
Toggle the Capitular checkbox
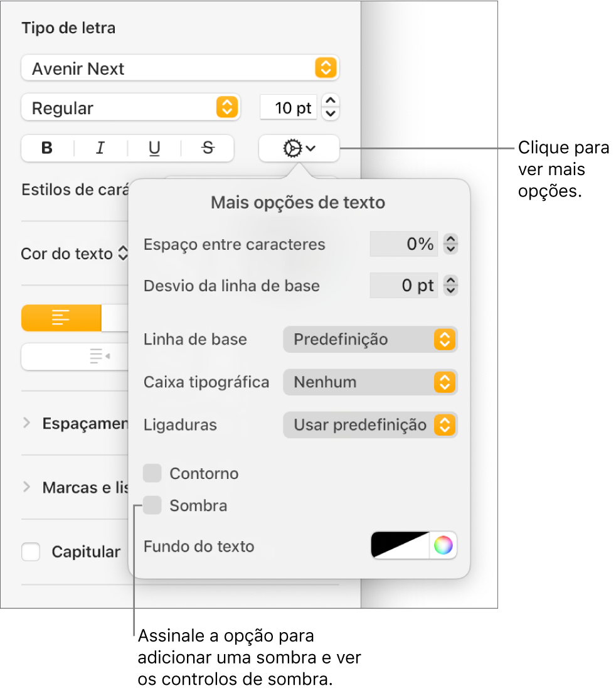click(x=31, y=552)
